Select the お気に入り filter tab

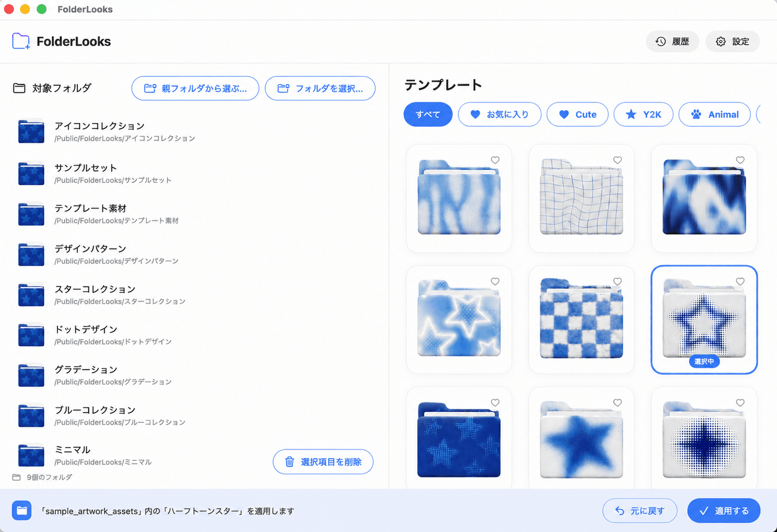[500, 114]
